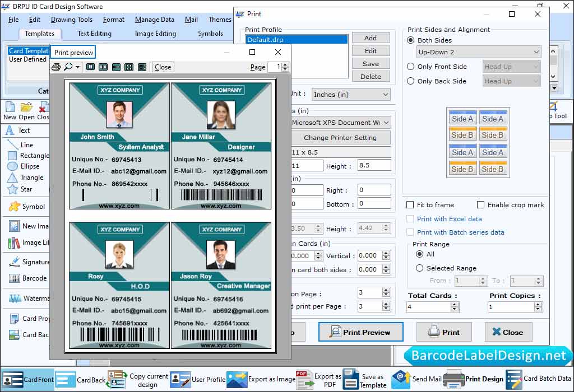The width and height of the screenshot is (574, 392).
Task: Switch to the Image Editing tab
Action: tap(155, 34)
